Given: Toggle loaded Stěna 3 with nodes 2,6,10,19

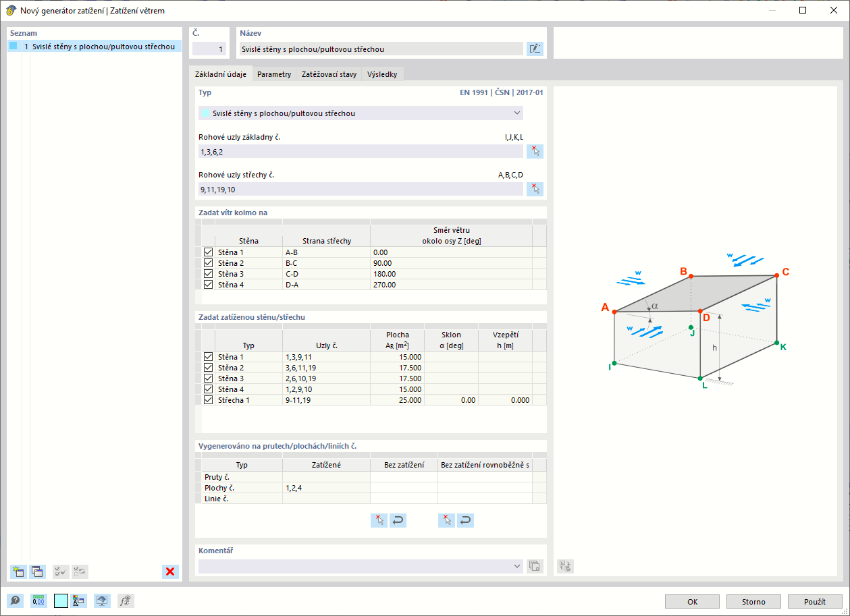Looking at the screenshot, I should [208, 378].
